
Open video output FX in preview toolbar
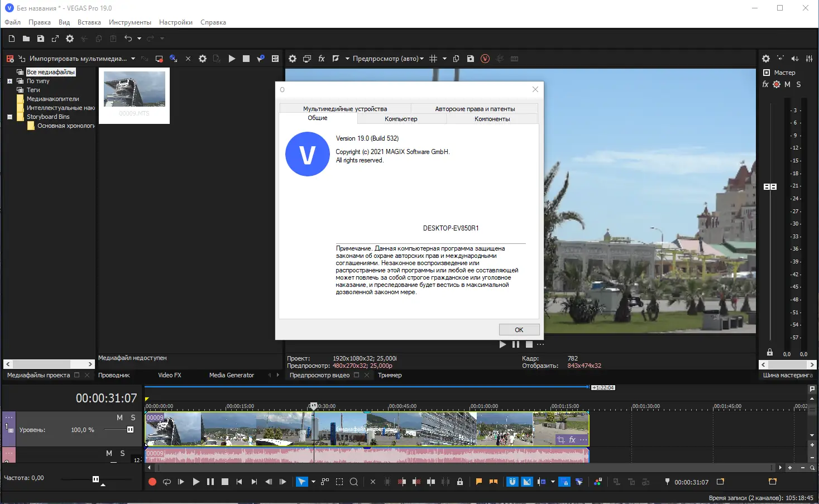pyautogui.click(x=322, y=59)
